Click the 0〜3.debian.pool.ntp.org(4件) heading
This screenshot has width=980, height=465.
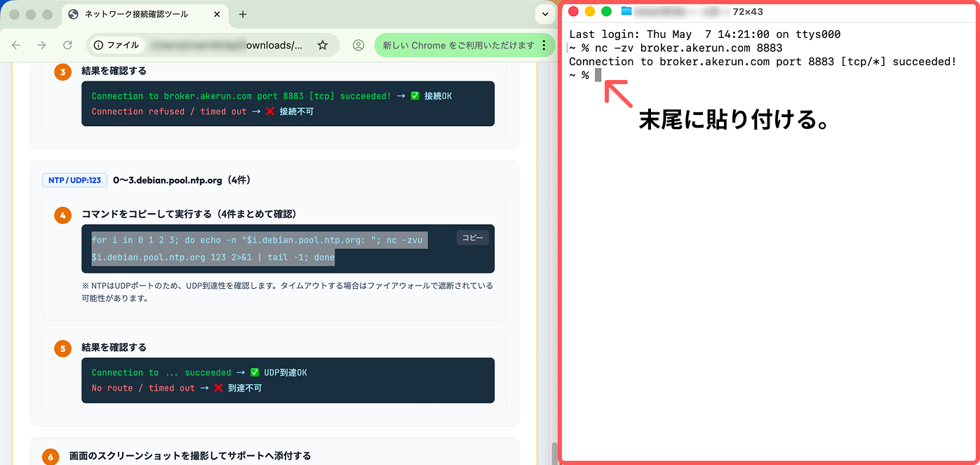point(182,180)
